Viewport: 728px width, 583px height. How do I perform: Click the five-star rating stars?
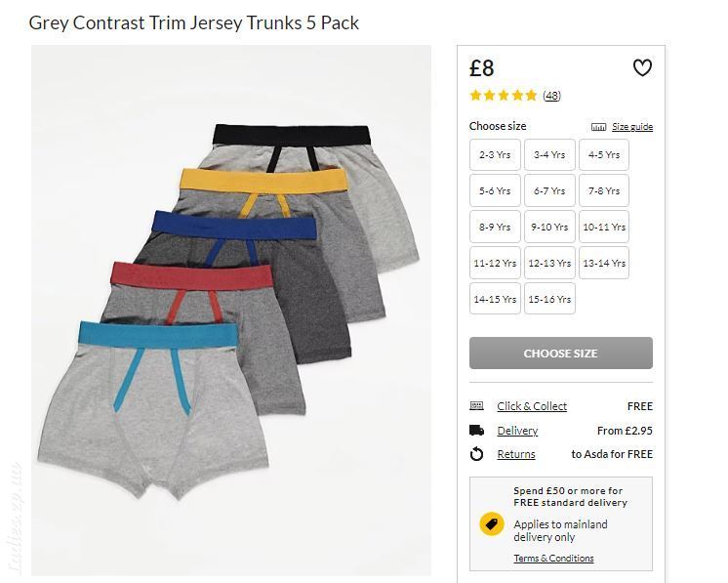click(504, 96)
